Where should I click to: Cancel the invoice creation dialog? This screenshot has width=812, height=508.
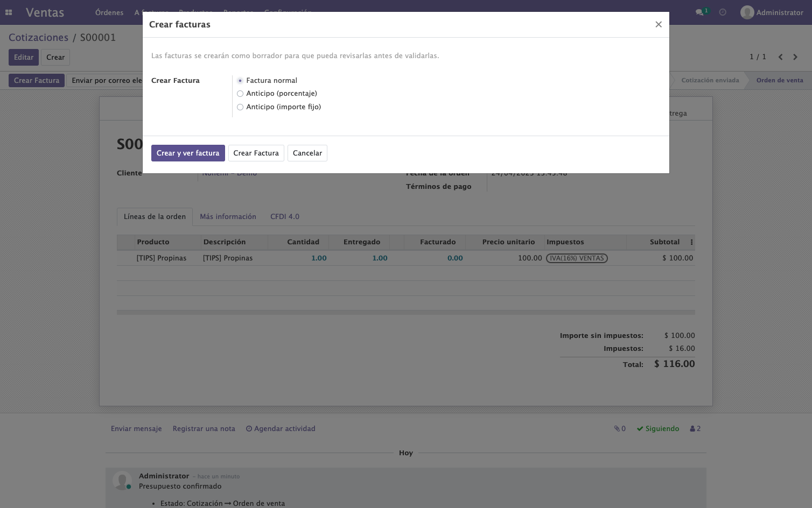tap(307, 153)
